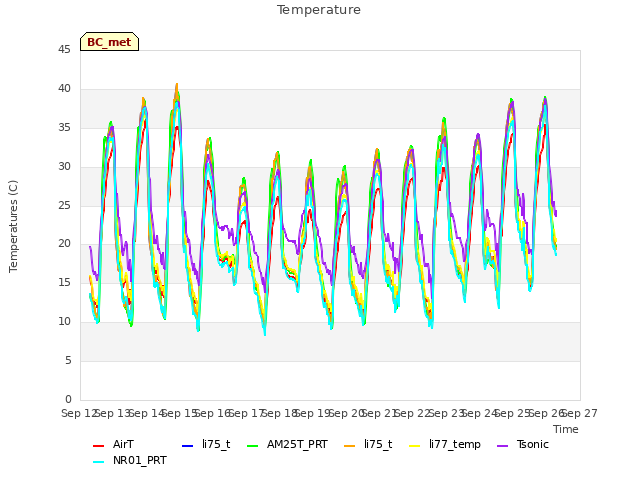Screen dimensions: 640x480
Task: Toggle the AM25T_PRT series legend label
Action: 297,444
